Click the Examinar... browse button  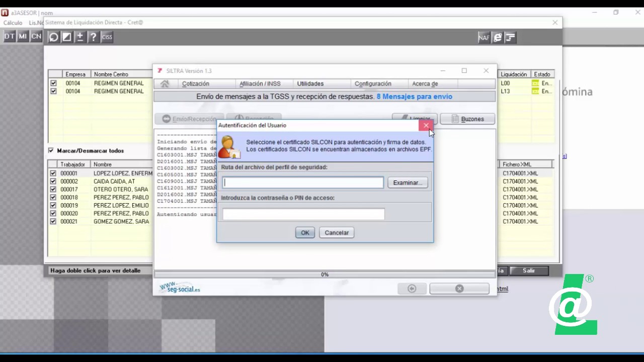[x=408, y=183]
